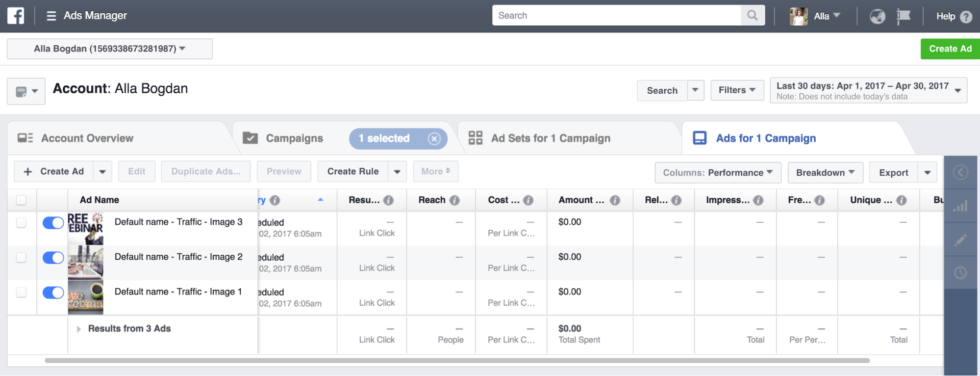Screen dimensions: 980x376
Task: Click the Export button
Action: tap(893, 173)
